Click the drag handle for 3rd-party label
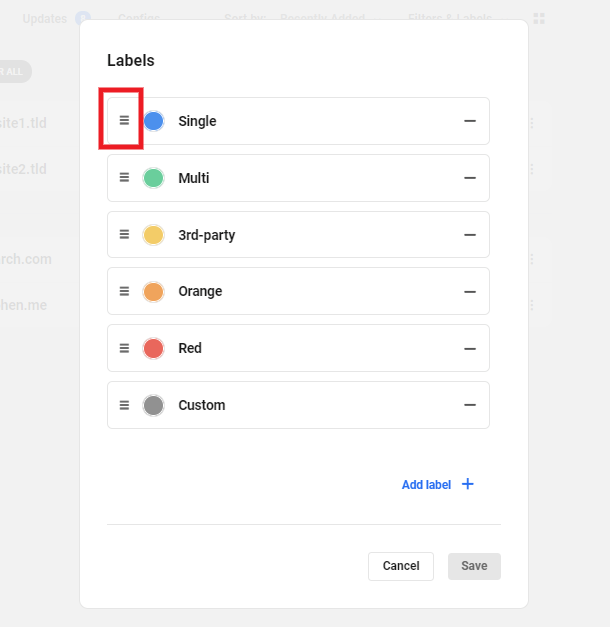 124,235
